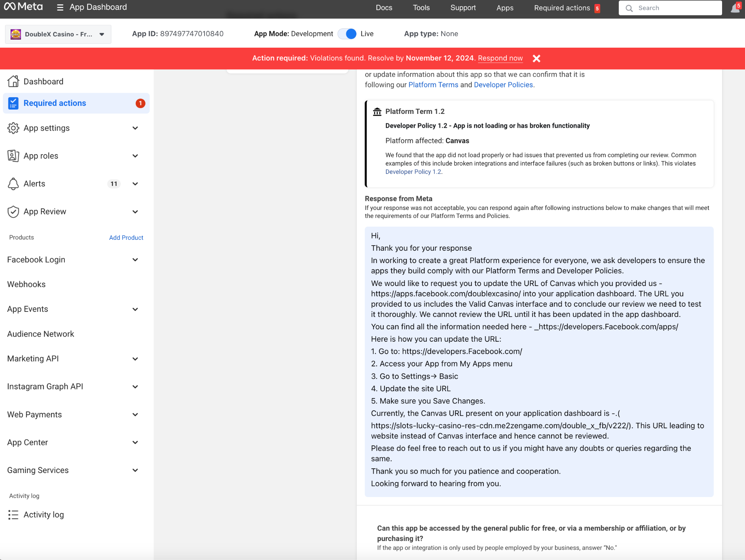Expand the Gaming Services chevron

[135, 470]
